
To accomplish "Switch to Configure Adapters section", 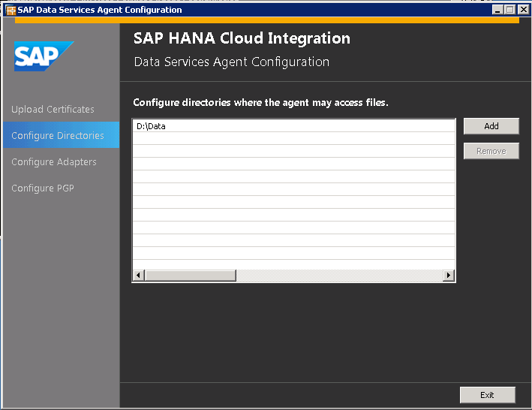I will [54, 162].
